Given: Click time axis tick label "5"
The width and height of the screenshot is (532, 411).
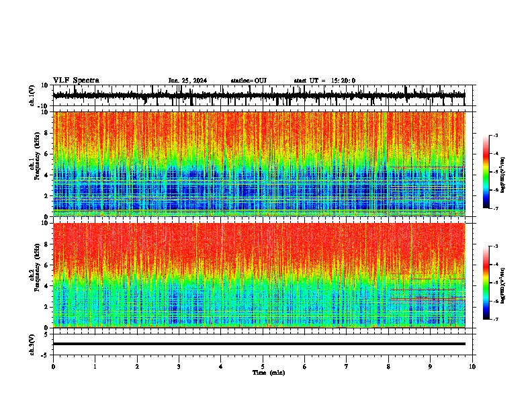Looking at the screenshot, I should [x=263, y=367].
